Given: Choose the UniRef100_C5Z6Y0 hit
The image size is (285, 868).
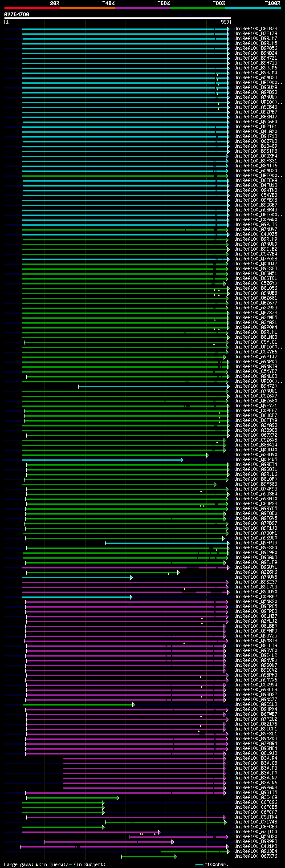Looking at the screenshot, I should pyautogui.click(x=256, y=284).
